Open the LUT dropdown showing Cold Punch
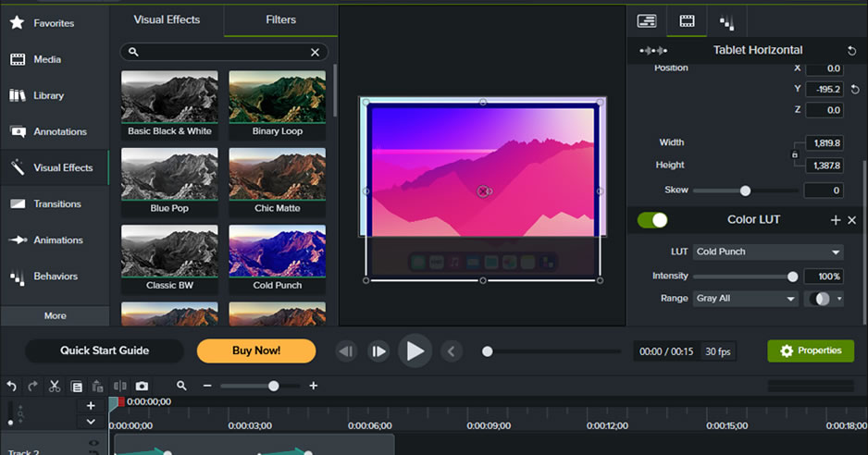Viewport: 868px width, 455px height. coord(768,252)
